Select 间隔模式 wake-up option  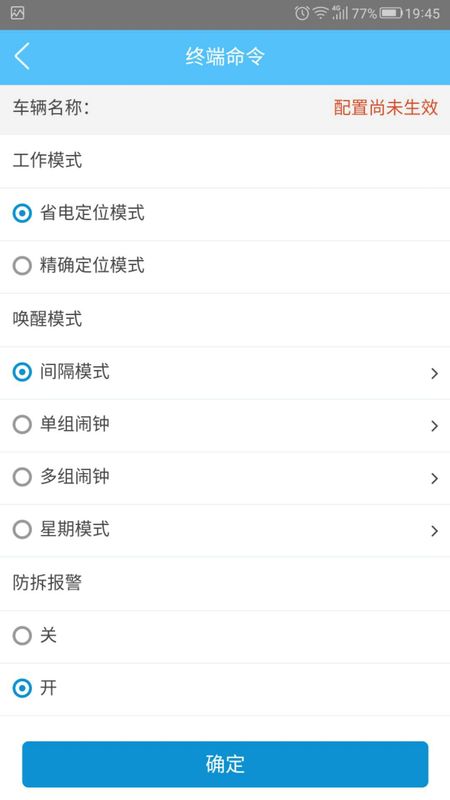coord(22,372)
